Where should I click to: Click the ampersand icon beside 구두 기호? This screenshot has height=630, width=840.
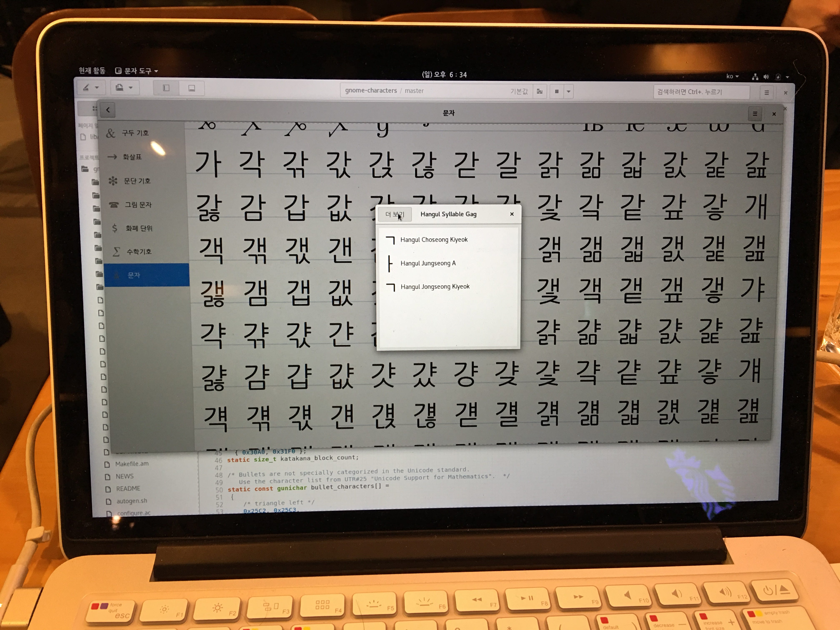click(x=110, y=133)
